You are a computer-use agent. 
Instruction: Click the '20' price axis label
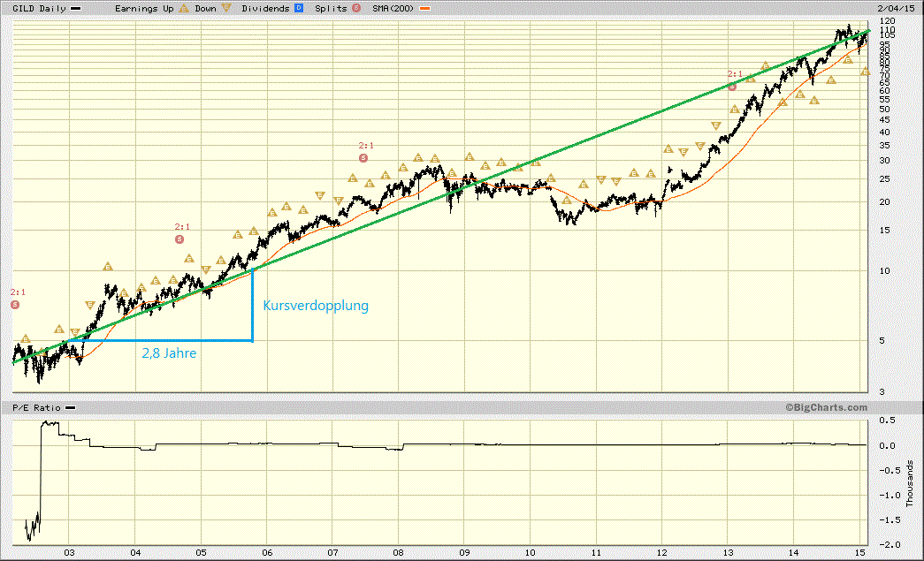click(884, 202)
